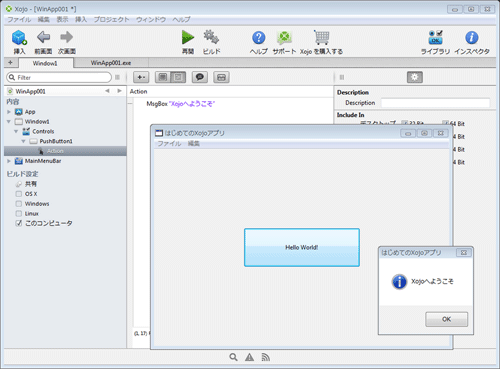Viewport: 500px width, 369px height.
Task: Open the 編集 menu in Xojo
Action: tap(44, 20)
